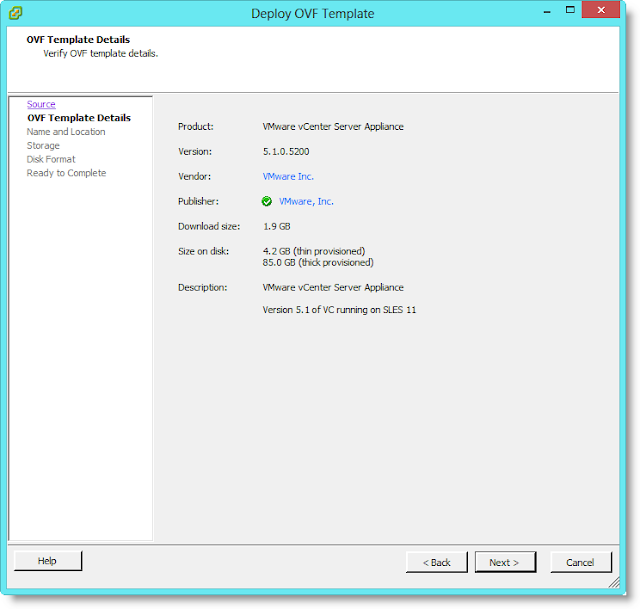Click the 85.0 GB (thick provisioned) text
The width and height of the screenshot is (640, 609).
point(318,262)
